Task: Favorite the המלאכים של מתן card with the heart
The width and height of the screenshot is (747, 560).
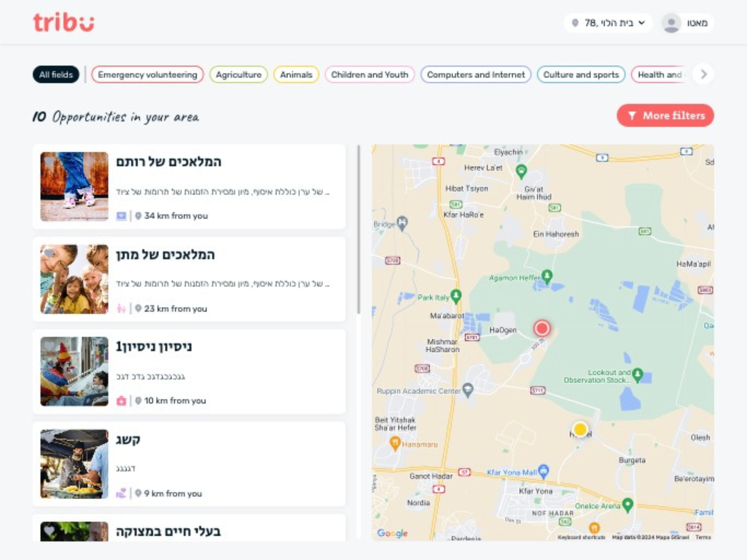Action: pos(49,253)
